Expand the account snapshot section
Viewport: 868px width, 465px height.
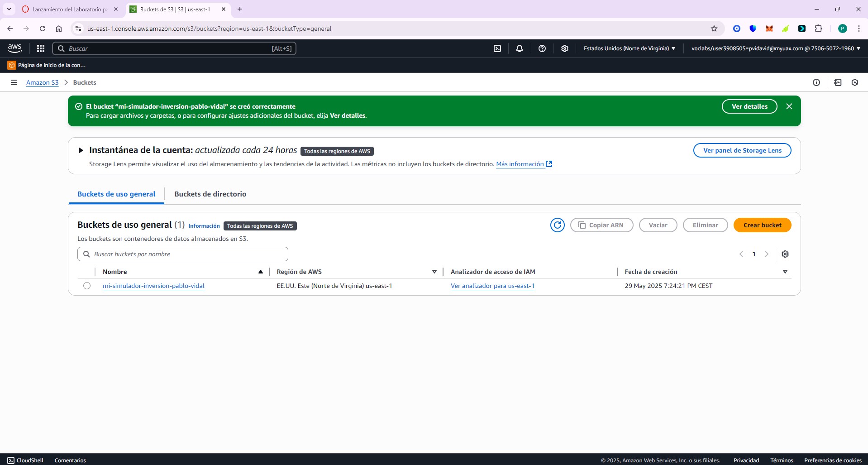click(x=81, y=150)
